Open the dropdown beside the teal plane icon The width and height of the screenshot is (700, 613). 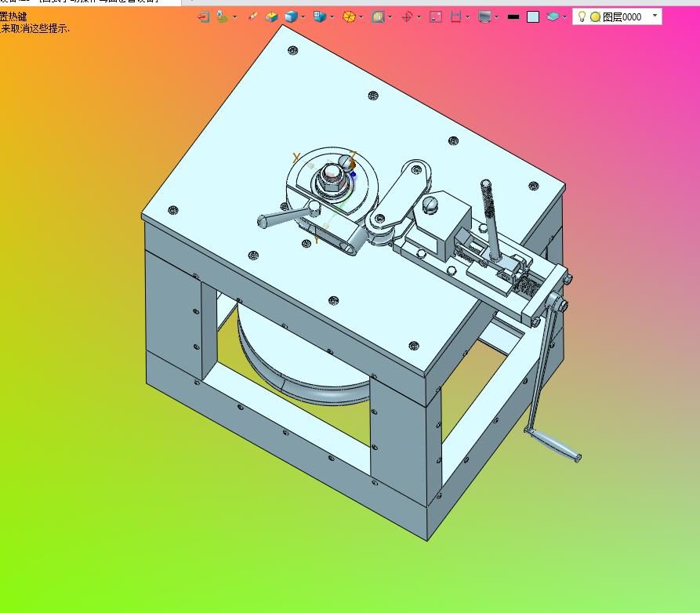564,17
